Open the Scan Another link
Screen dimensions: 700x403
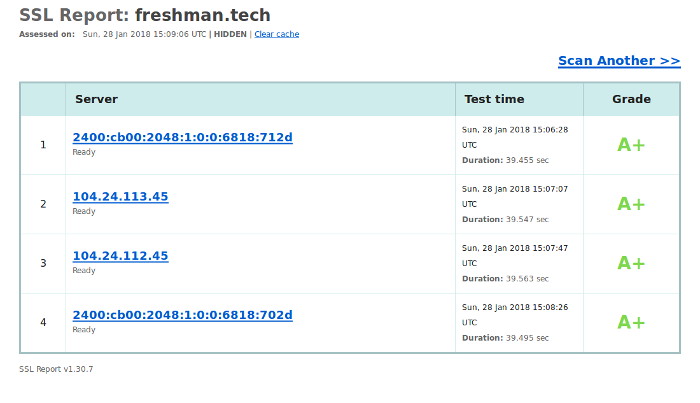[x=619, y=61]
